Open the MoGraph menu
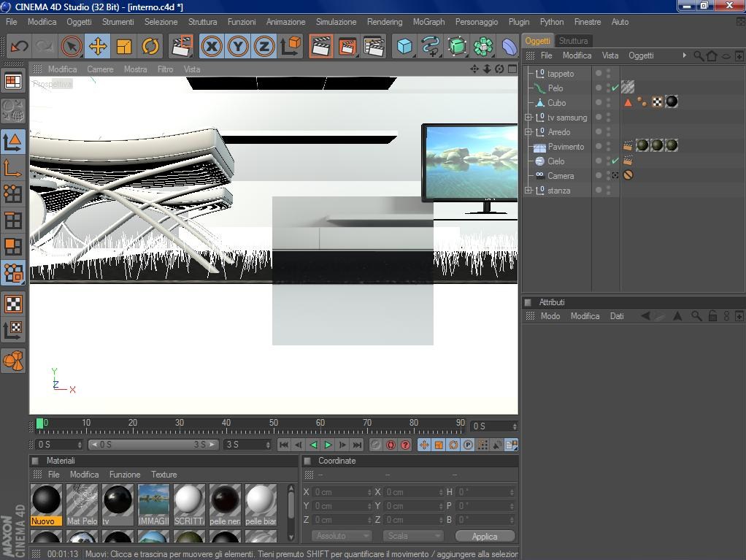Image resolution: width=746 pixels, height=560 pixels. pyautogui.click(x=428, y=22)
